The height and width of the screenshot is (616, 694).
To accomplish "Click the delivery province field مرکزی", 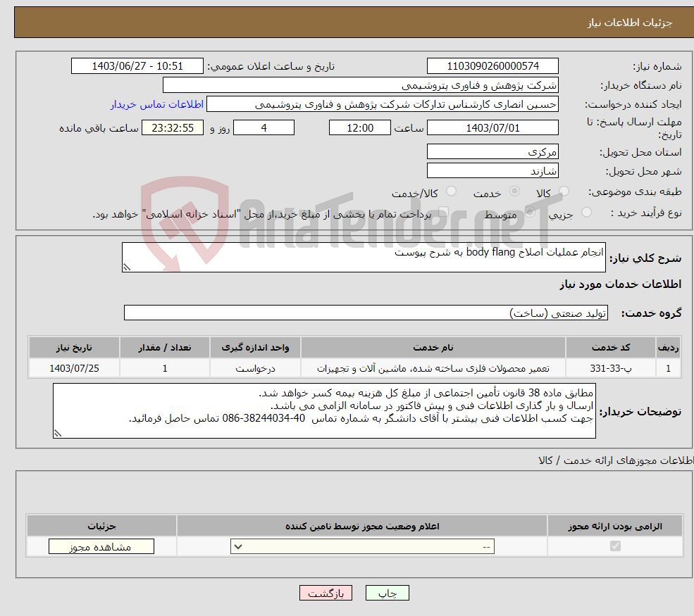I will 492,151.
